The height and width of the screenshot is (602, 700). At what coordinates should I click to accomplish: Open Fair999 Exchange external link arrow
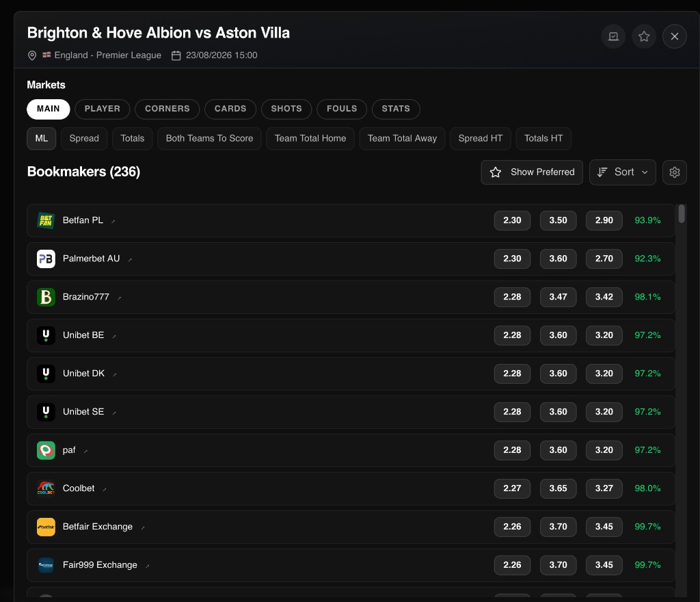148,566
